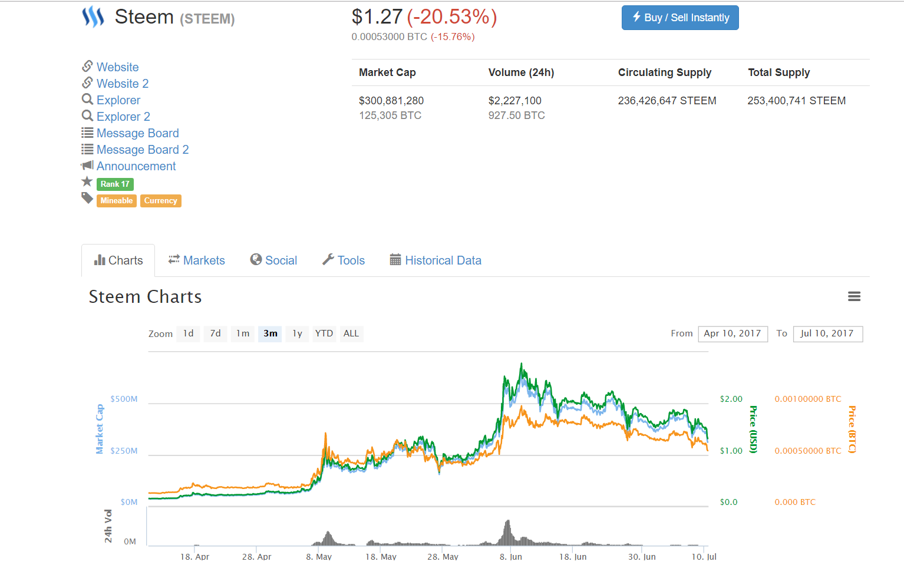Click the 0.00053000 BTC price text
The height and width of the screenshot is (588, 904).
pyautogui.click(x=390, y=37)
